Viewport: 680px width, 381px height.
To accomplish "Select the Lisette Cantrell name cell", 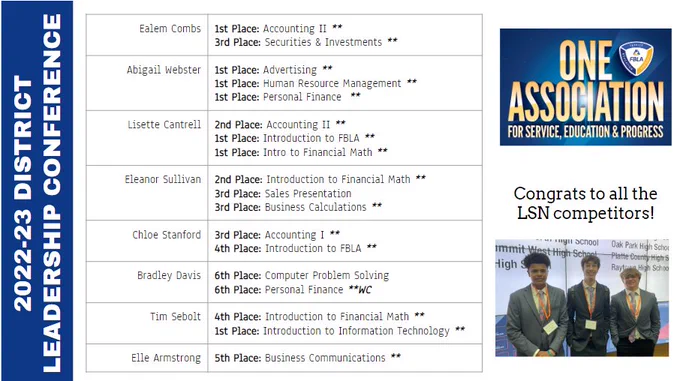I will 147,138.
